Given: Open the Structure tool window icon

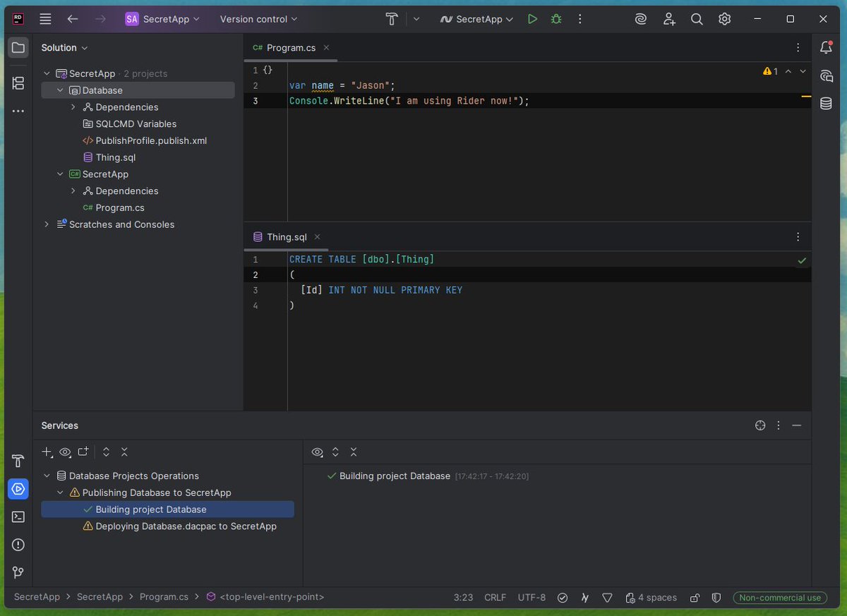Looking at the screenshot, I should pos(18,83).
